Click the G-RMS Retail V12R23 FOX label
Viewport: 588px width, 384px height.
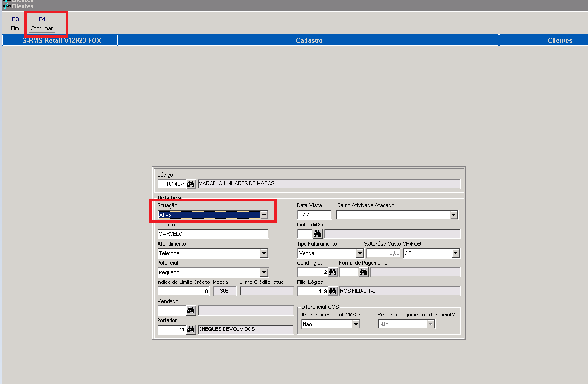(62, 41)
